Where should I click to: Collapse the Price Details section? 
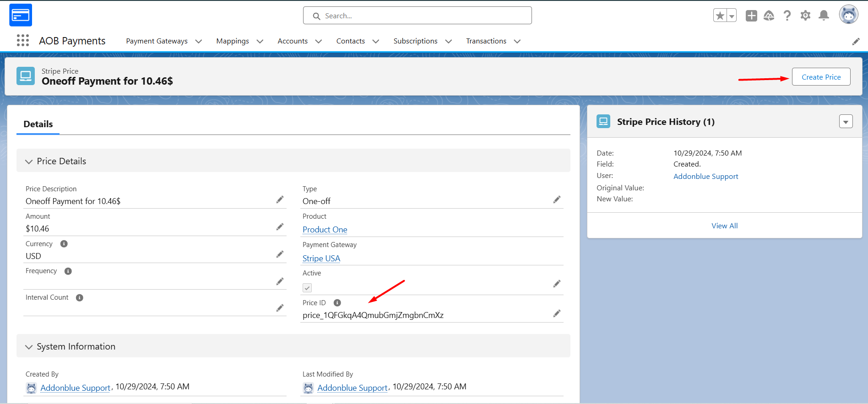coord(29,162)
